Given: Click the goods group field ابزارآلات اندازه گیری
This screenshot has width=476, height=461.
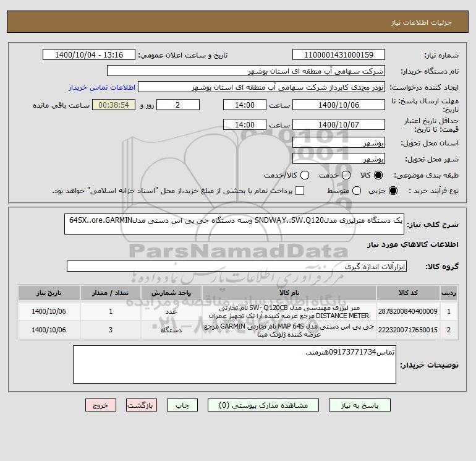Looking at the screenshot, I should (x=237, y=267).
